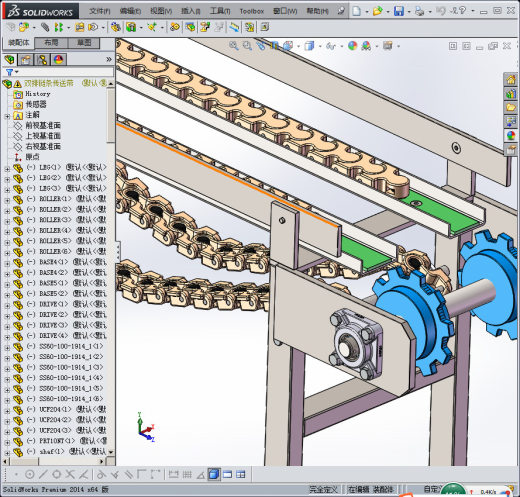The width and height of the screenshot is (520, 497).
Task: Open the 工具(T) menu
Action: (x=220, y=11)
